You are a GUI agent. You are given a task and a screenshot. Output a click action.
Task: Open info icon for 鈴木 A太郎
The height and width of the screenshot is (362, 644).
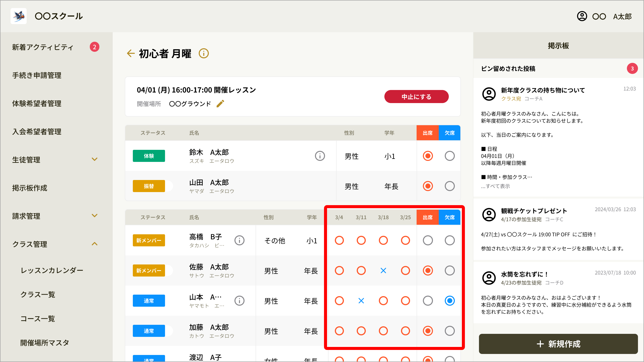tap(320, 156)
